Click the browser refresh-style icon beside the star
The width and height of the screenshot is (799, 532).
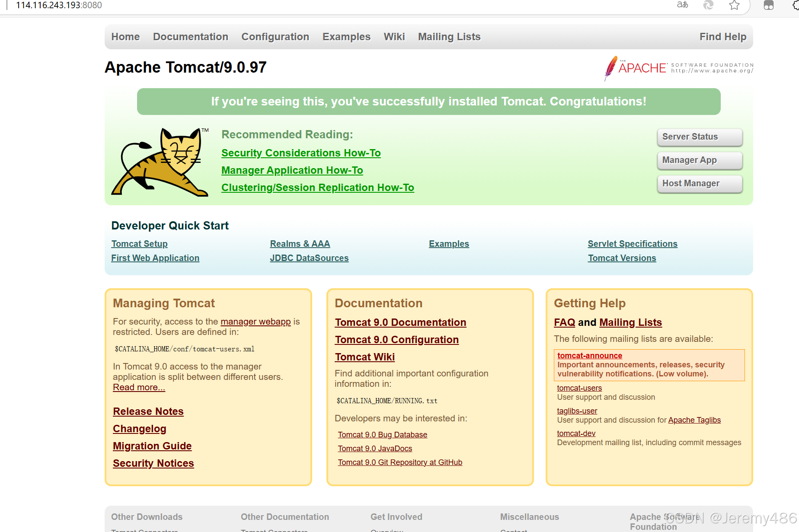click(708, 5)
